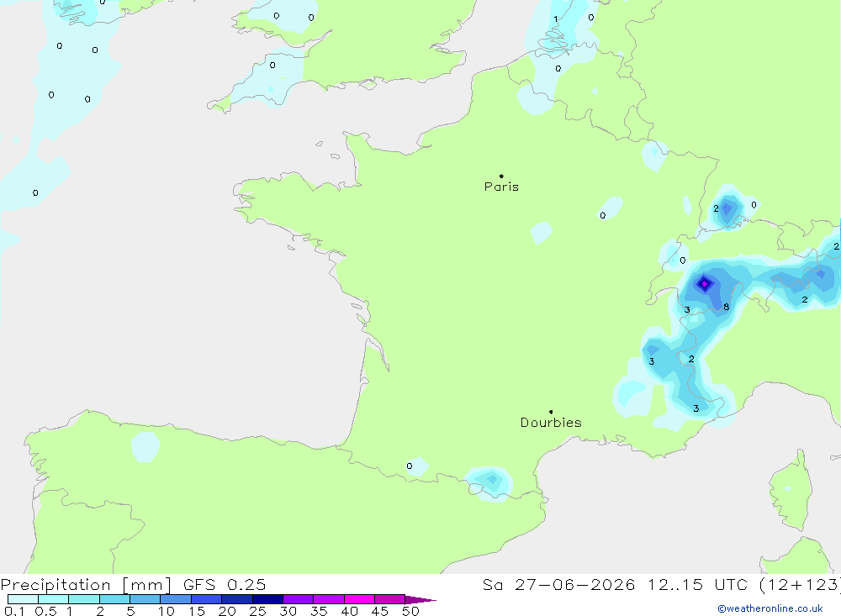Click legend scale label 0.5
The height and width of the screenshot is (616, 841).
coord(45,611)
